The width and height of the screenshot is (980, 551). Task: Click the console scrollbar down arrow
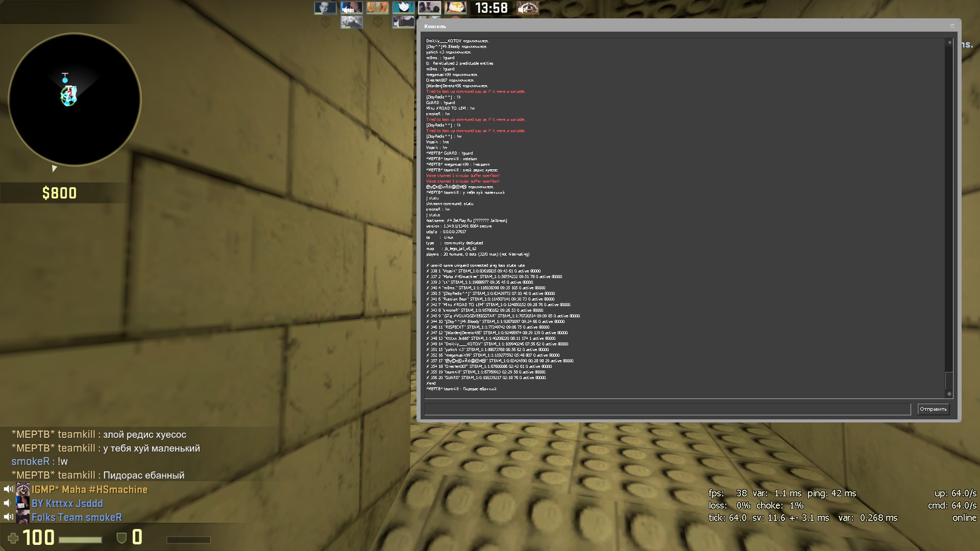(949, 393)
